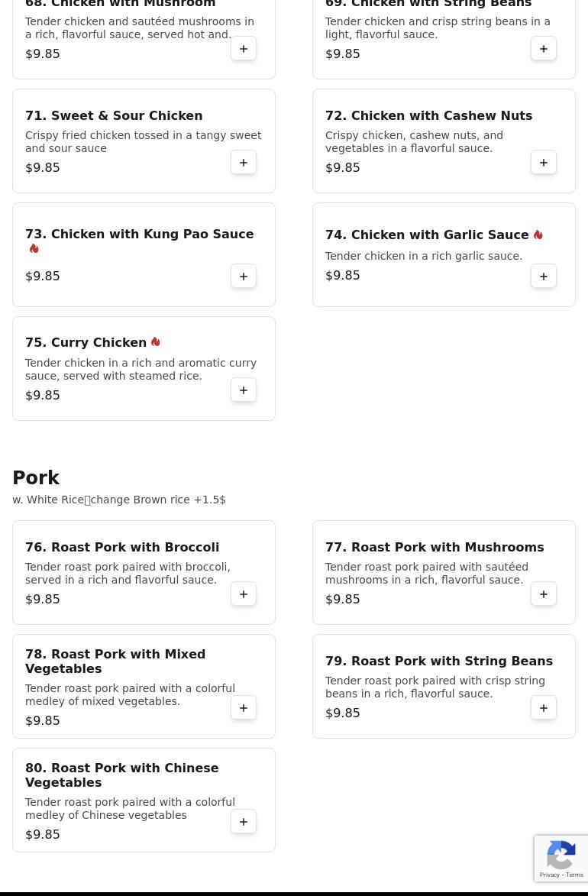The height and width of the screenshot is (896, 588).
Task: Add Chicken with String Beans to order
Action: coord(544,49)
